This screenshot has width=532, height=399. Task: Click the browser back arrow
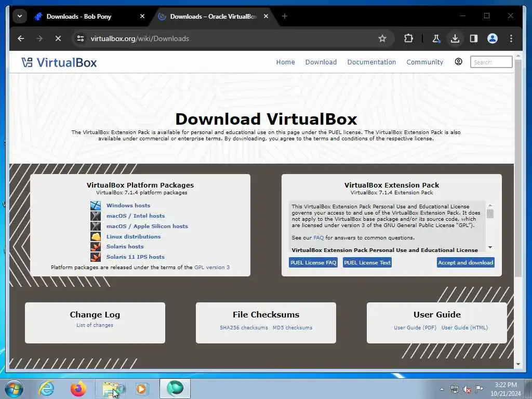21,38
